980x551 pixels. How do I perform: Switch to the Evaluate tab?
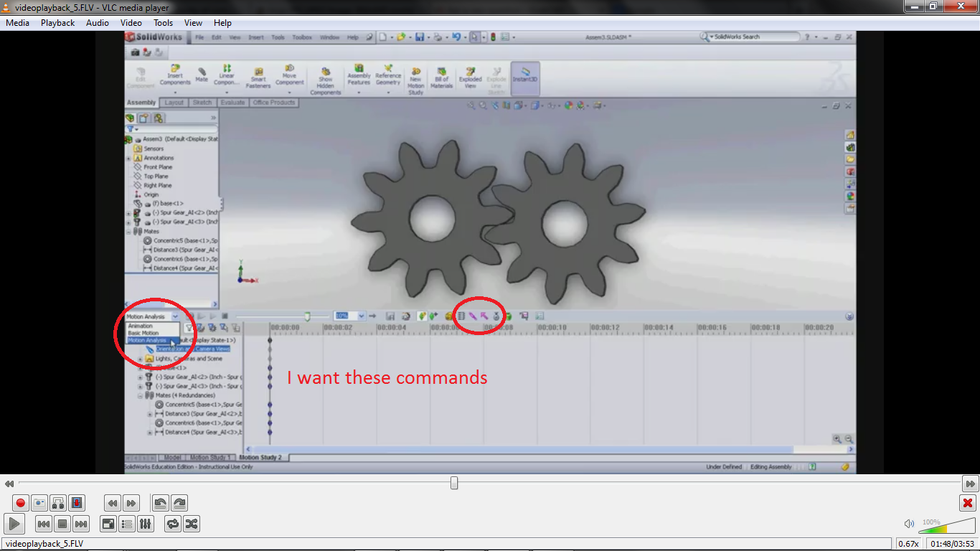(x=233, y=103)
